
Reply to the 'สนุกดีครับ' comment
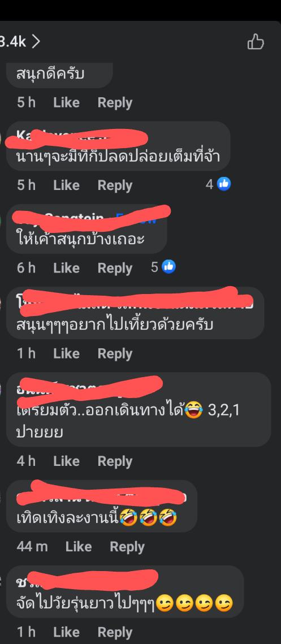(115, 103)
